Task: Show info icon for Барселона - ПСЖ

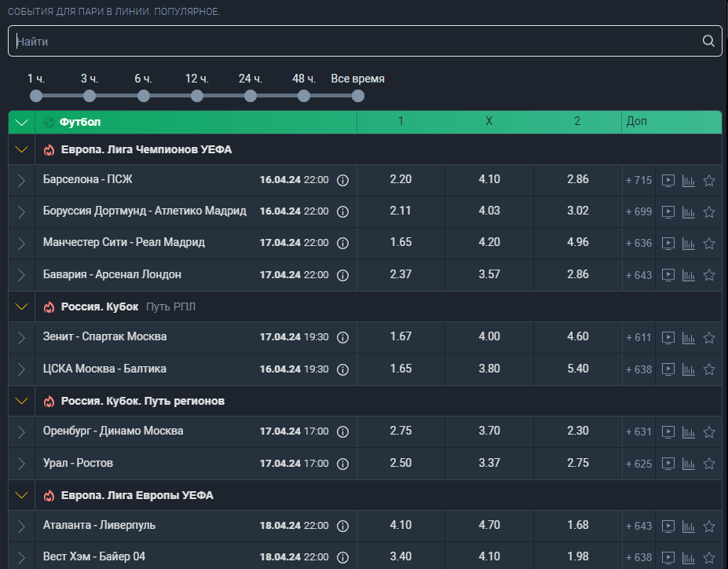Action: (x=342, y=180)
